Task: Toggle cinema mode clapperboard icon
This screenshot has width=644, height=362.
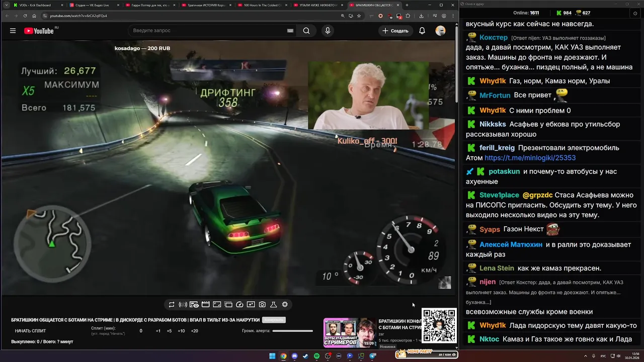Action: coord(205,305)
